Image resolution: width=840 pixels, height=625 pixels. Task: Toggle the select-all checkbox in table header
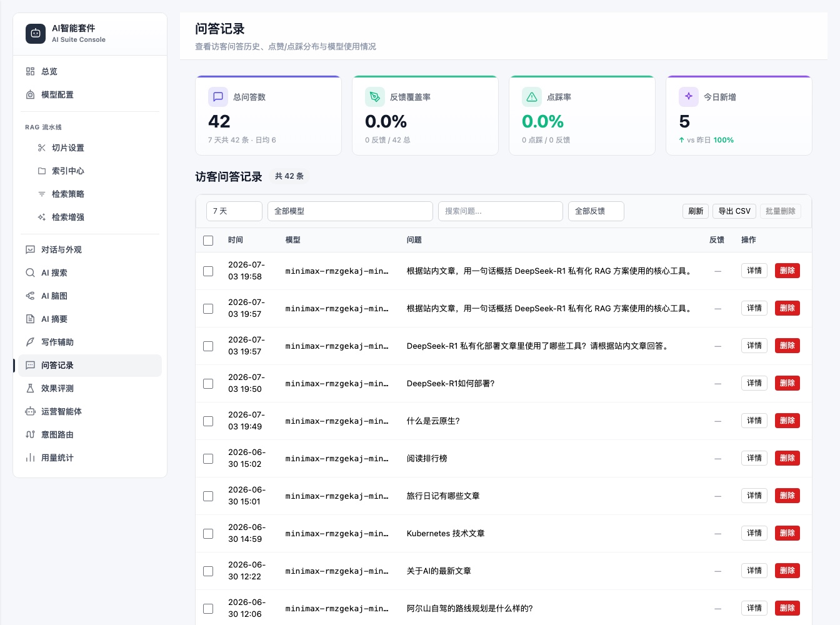point(208,241)
